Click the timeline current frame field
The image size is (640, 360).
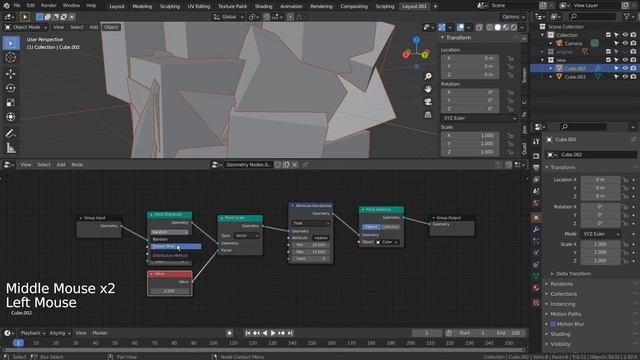tap(427, 333)
